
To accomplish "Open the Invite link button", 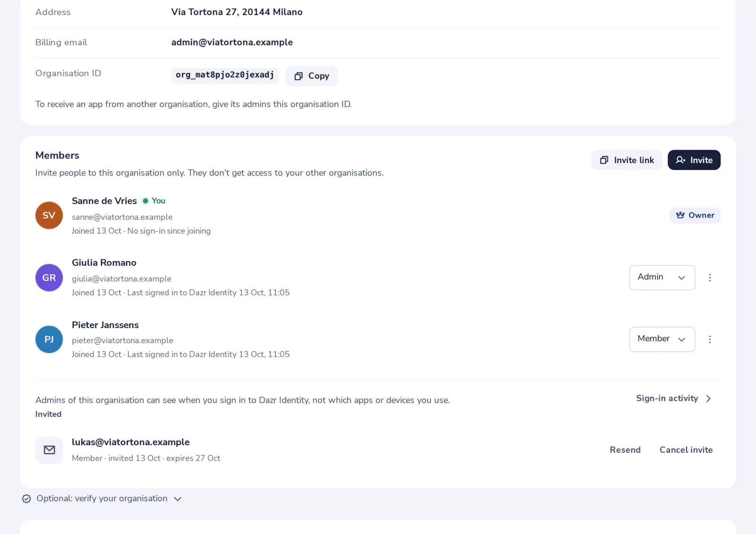I will (x=627, y=160).
